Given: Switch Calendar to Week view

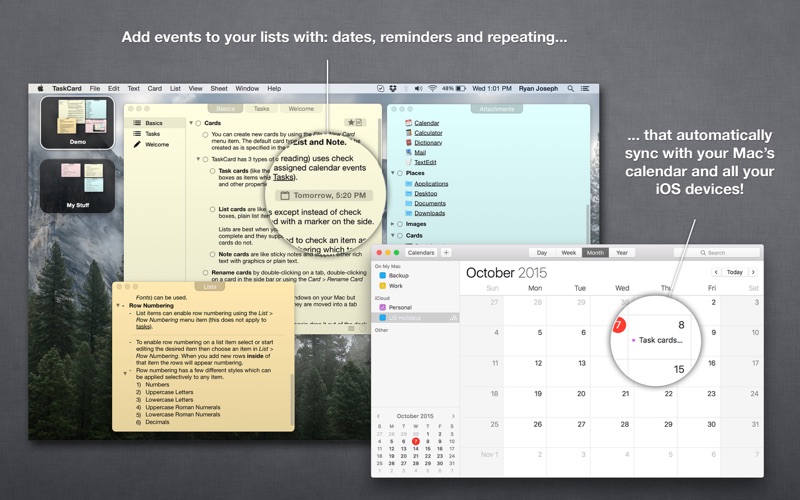Looking at the screenshot, I should (568, 253).
